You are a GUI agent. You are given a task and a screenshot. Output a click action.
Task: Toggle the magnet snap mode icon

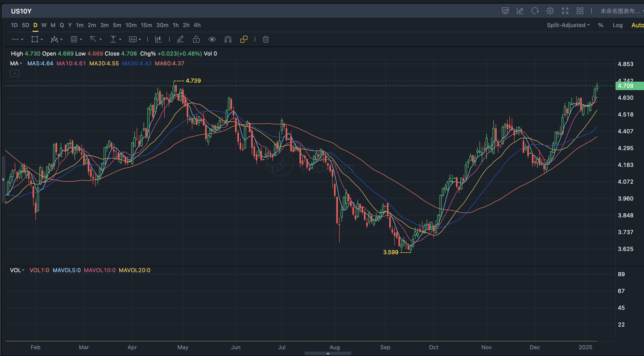[228, 39]
